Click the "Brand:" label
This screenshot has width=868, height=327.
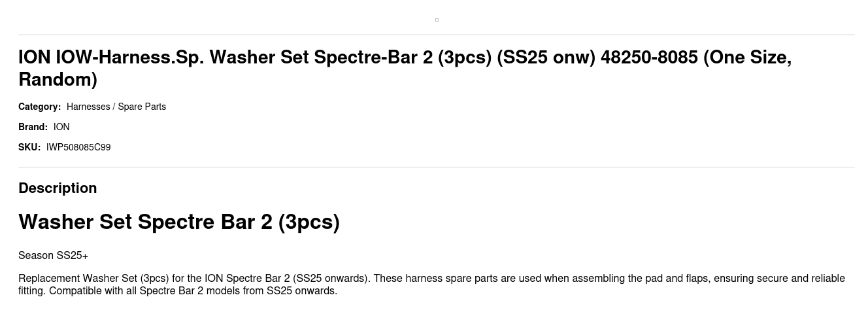click(x=33, y=127)
